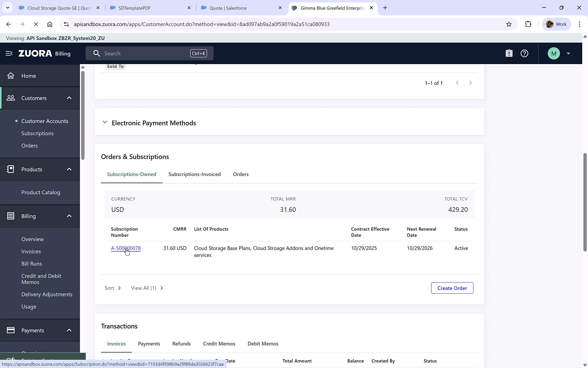Click the Create Order button
This screenshot has height=368, width=588.
coord(452,288)
